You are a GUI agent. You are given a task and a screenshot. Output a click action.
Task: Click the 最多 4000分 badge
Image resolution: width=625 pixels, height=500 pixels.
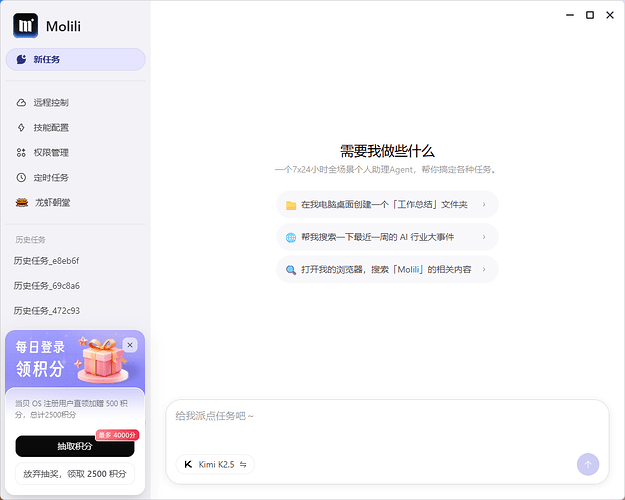pos(117,435)
